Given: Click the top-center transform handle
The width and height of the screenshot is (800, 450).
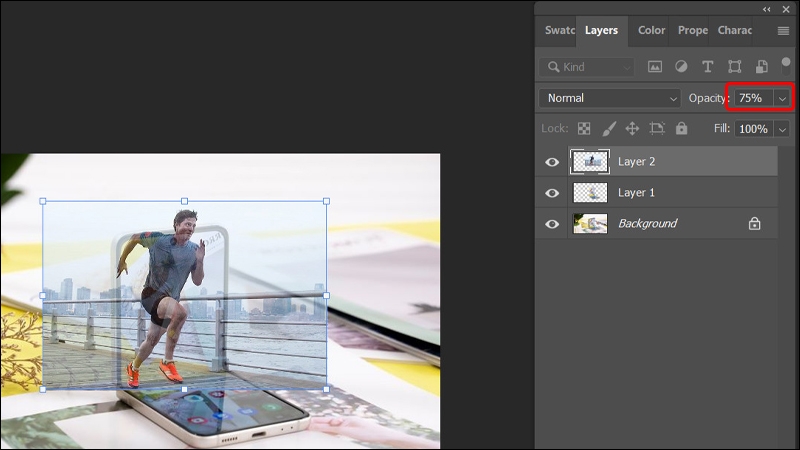Looking at the screenshot, I should click(x=185, y=202).
